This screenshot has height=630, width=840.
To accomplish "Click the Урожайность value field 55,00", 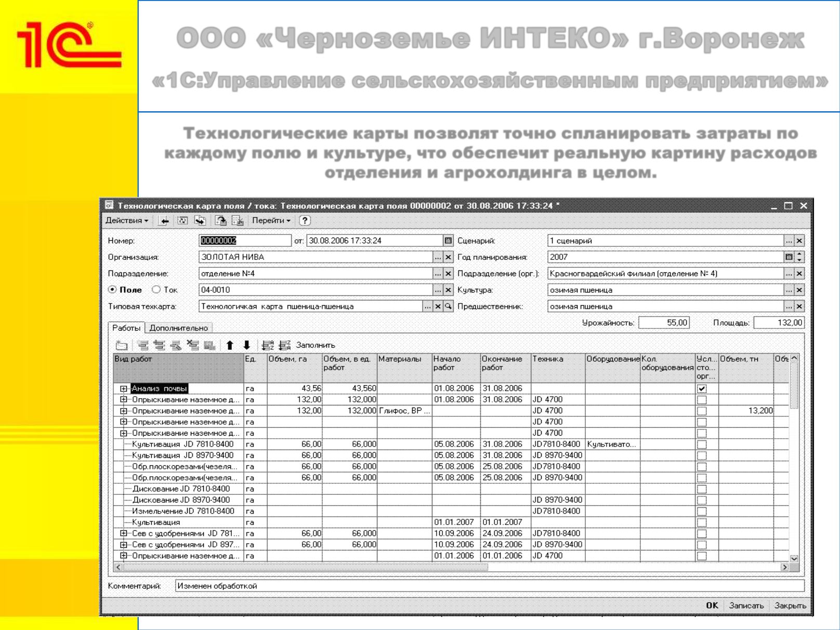I will click(664, 323).
